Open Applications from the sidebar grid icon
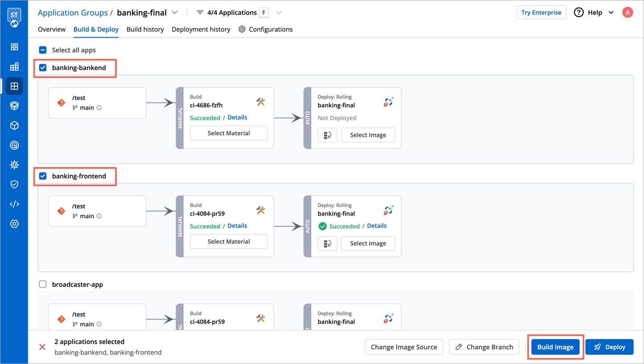644x364 pixels. tap(14, 47)
